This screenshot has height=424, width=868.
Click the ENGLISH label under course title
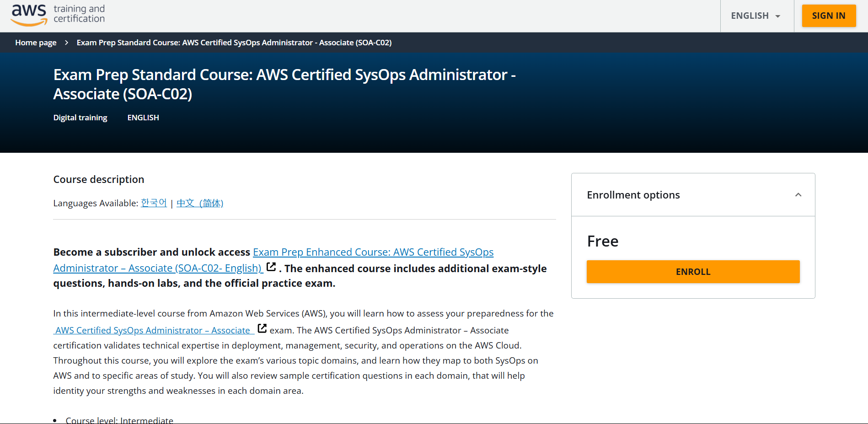pos(143,118)
